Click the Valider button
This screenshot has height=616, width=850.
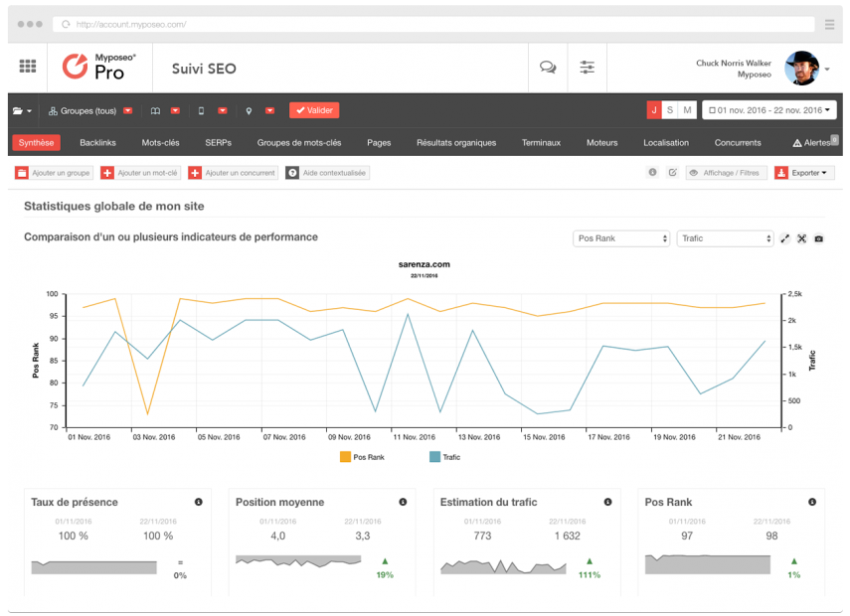tap(314, 110)
